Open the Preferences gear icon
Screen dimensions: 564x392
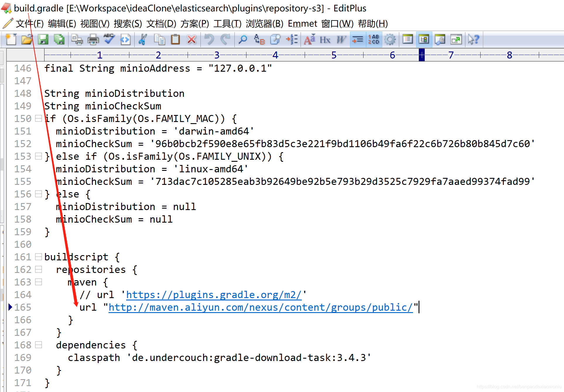click(x=390, y=39)
